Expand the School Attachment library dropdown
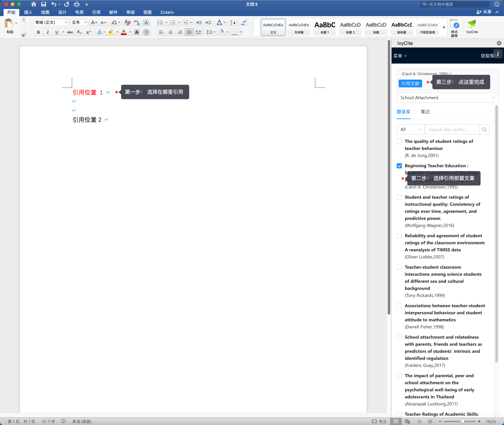 447,98
